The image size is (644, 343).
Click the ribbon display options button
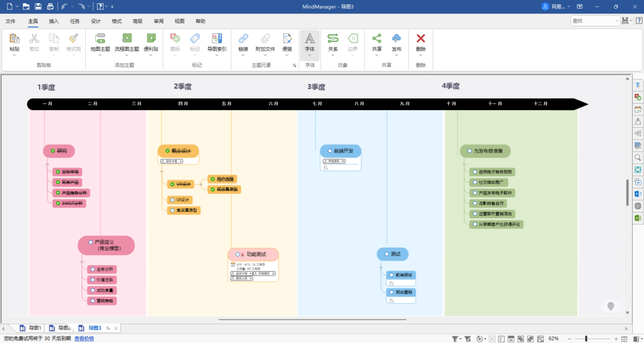[580, 6]
